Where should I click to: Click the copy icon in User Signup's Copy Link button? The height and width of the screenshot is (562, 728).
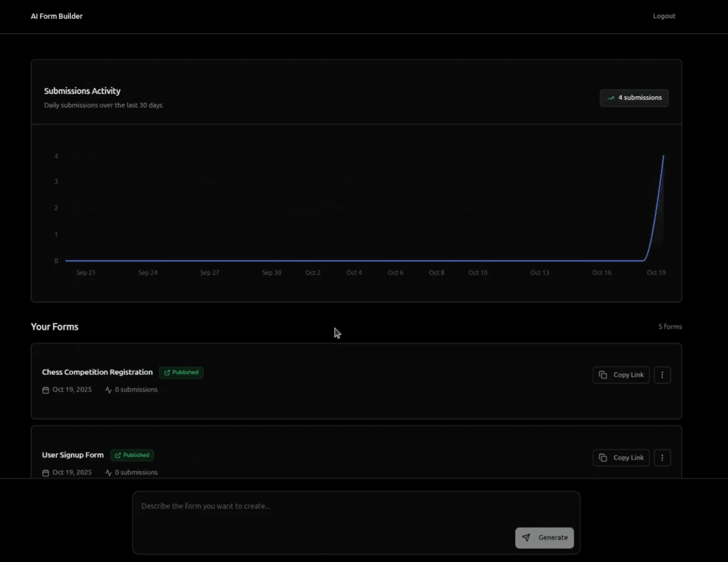pos(602,458)
